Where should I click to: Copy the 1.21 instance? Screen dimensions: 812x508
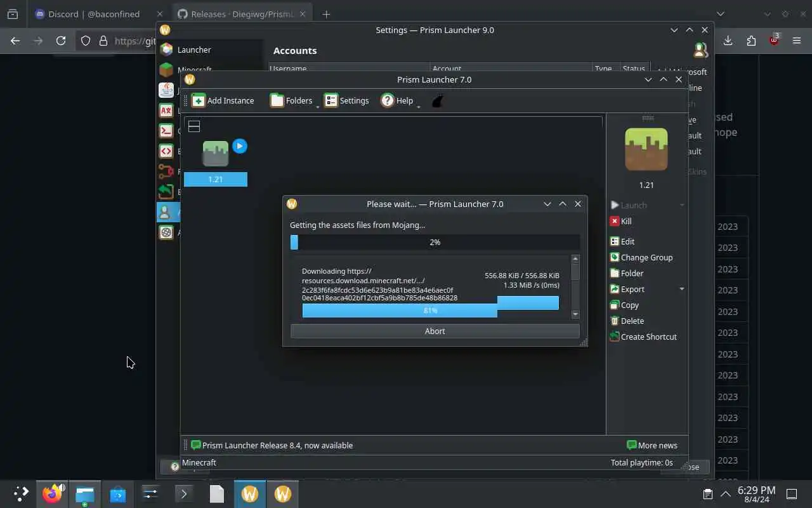coord(624,305)
